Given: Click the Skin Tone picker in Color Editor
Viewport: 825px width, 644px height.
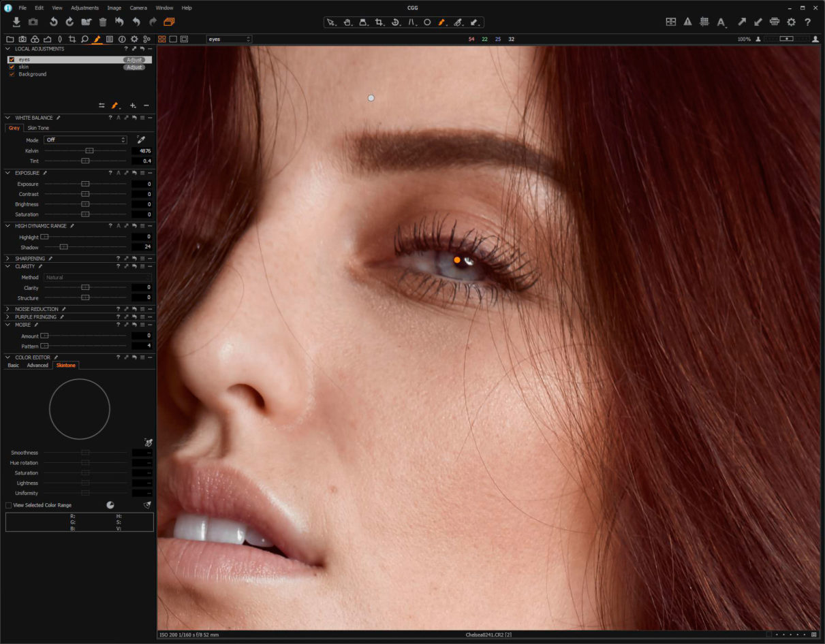Looking at the screenshot, I should tap(149, 442).
